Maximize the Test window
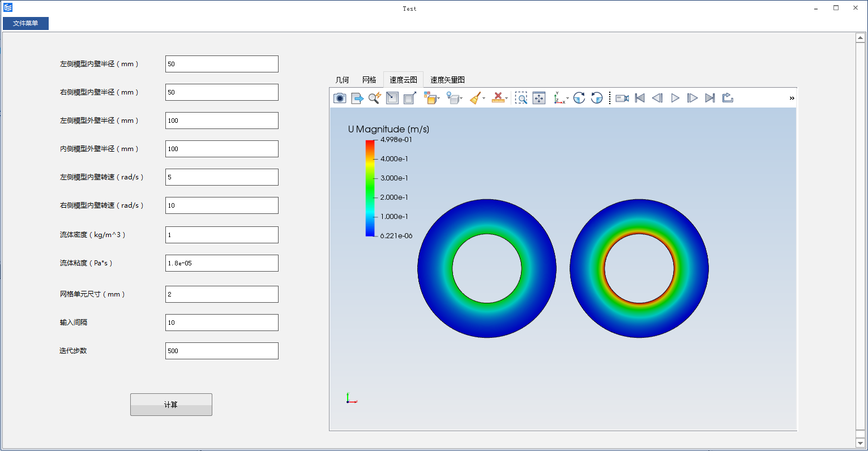 pyautogui.click(x=836, y=8)
